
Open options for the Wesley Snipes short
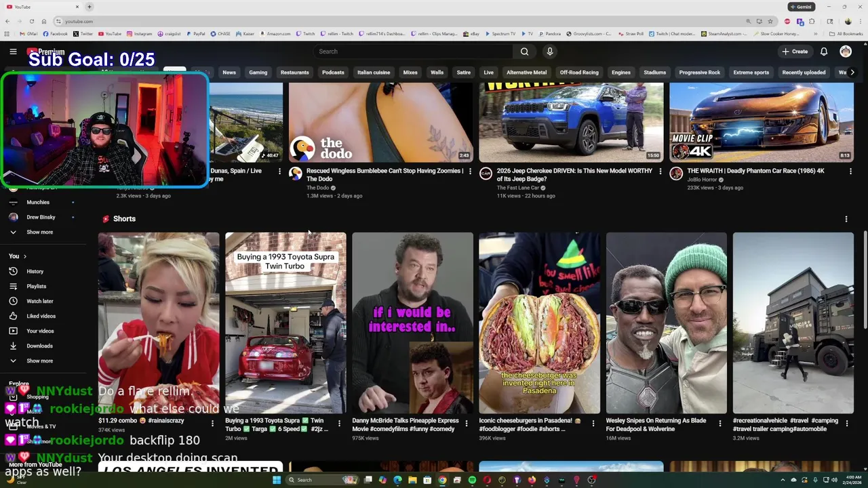(x=720, y=424)
